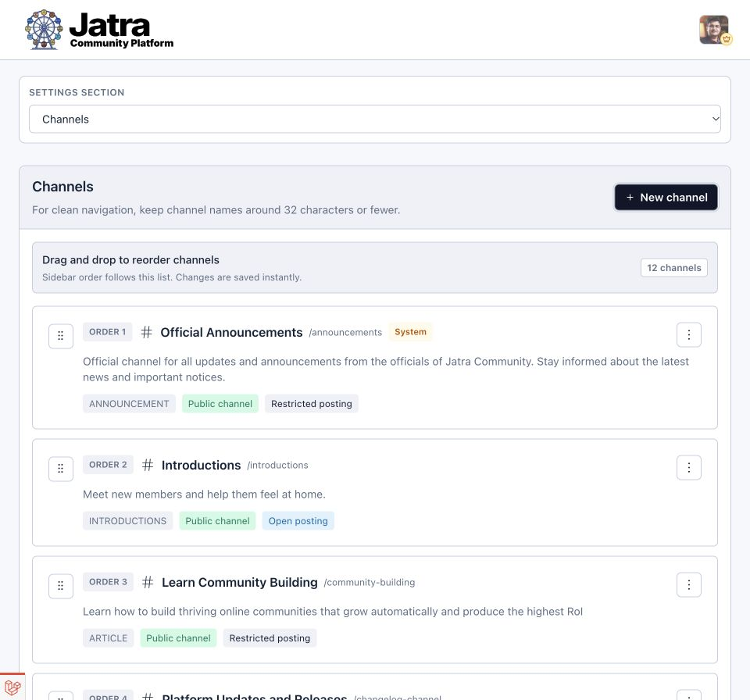The height and width of the screenshot is (700, 750).
Task: Open the user profile avatar menu
Action: [x=714, y=30]
